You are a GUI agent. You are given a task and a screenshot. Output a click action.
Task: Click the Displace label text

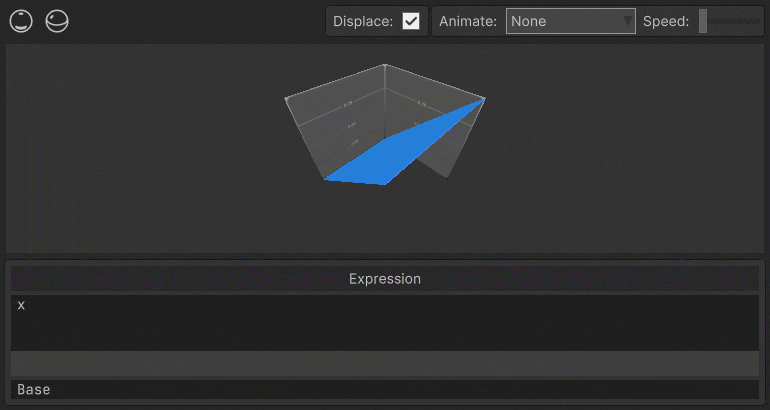pos(363,22)
